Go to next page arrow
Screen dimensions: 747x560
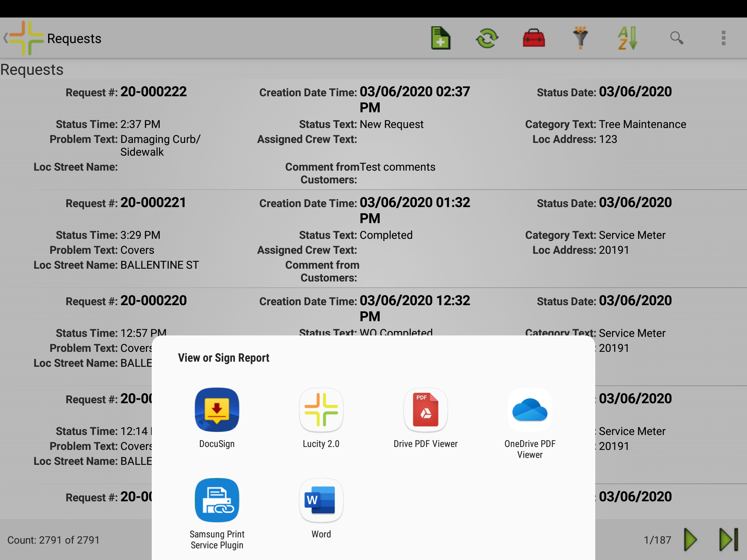(690, 540)
